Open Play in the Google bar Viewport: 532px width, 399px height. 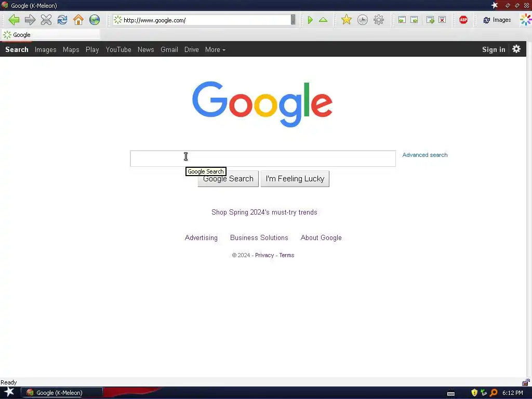(92, 49)
